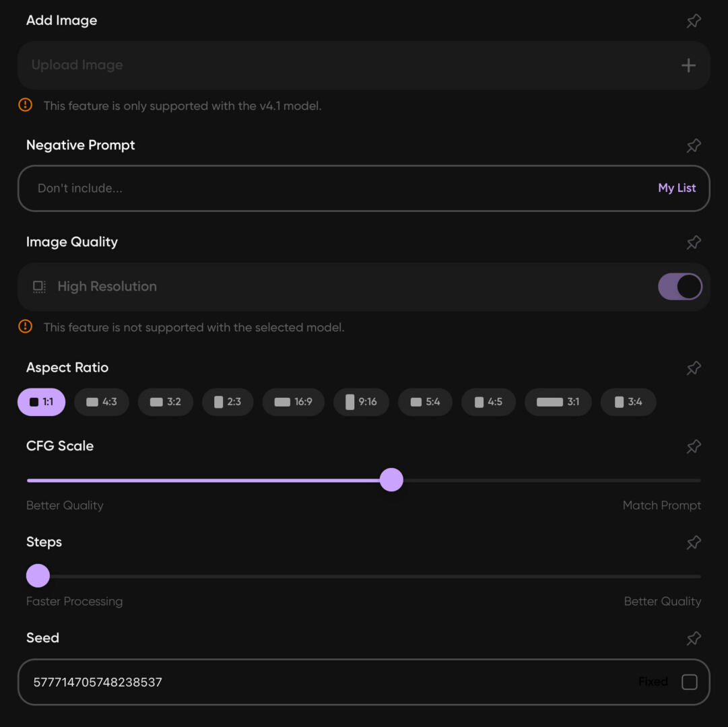Viewport: 728px width, 727px height.
Task: Pin the Aspect Ratio section
Action: coord(693,368)
